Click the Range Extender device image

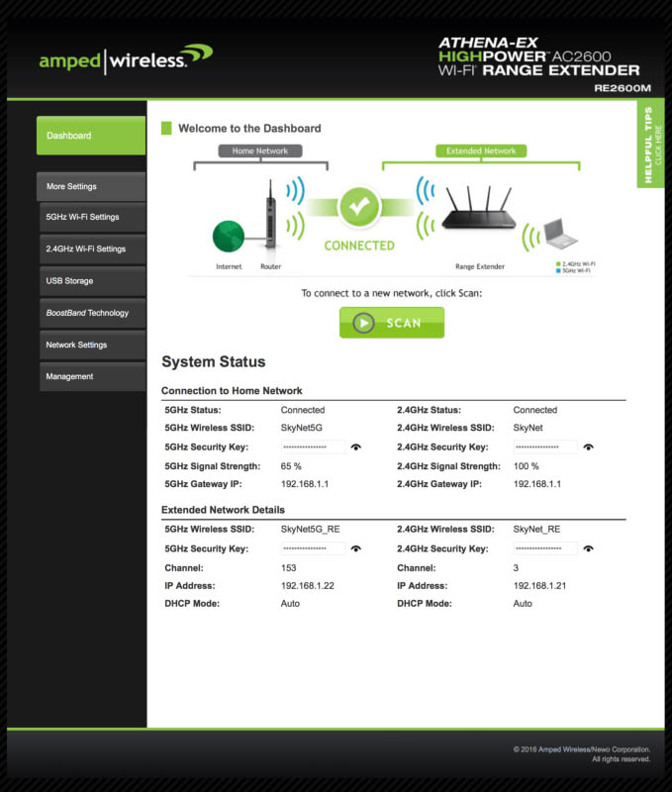[479, 208]
